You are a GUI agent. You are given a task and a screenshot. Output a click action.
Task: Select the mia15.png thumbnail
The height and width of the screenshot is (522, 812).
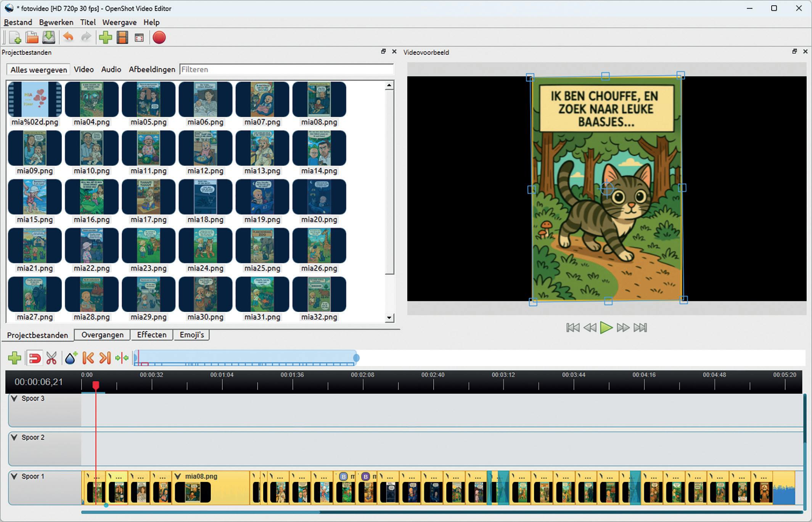[x=35, y=197]
